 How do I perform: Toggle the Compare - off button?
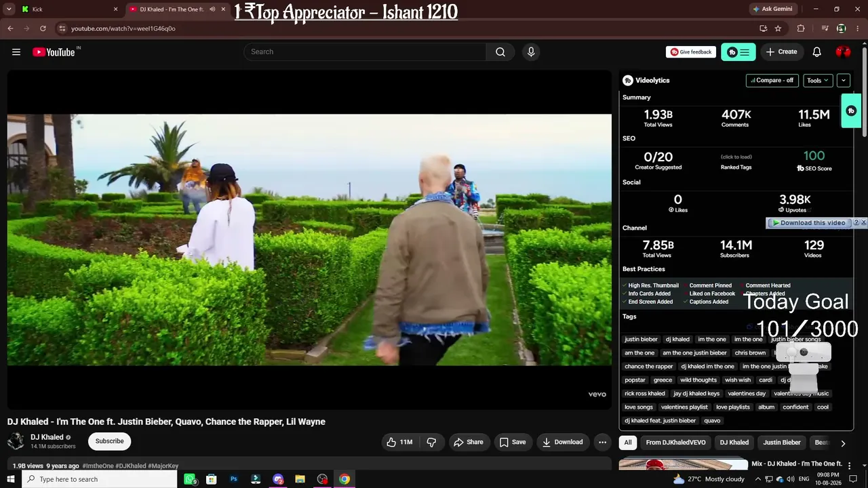(772, 80)
